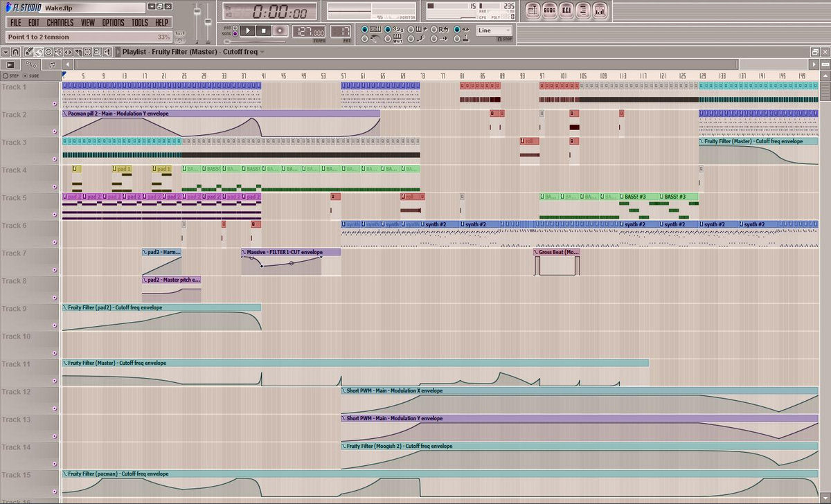The image size is (831, 504).
Task: Click the Stop playback button
Action: click(x=264, y=31)
